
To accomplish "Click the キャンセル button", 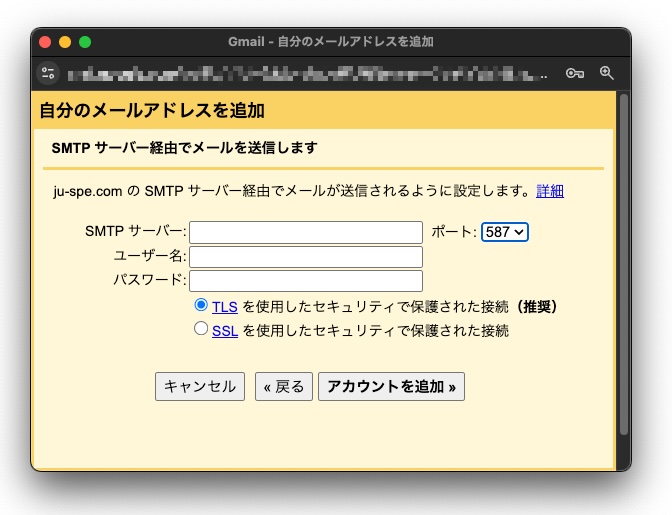I will point(200,386).
